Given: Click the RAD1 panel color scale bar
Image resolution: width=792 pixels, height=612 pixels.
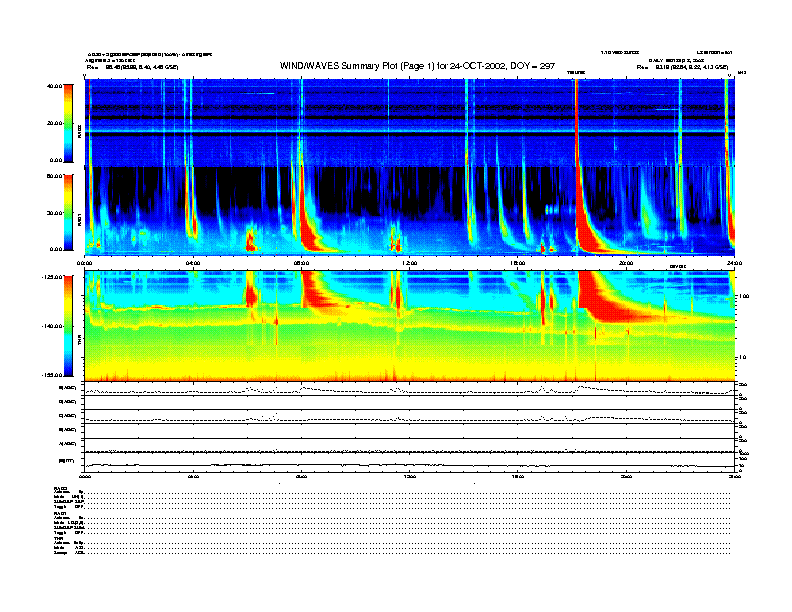Looking at the screenshot, I should [68, 212].
